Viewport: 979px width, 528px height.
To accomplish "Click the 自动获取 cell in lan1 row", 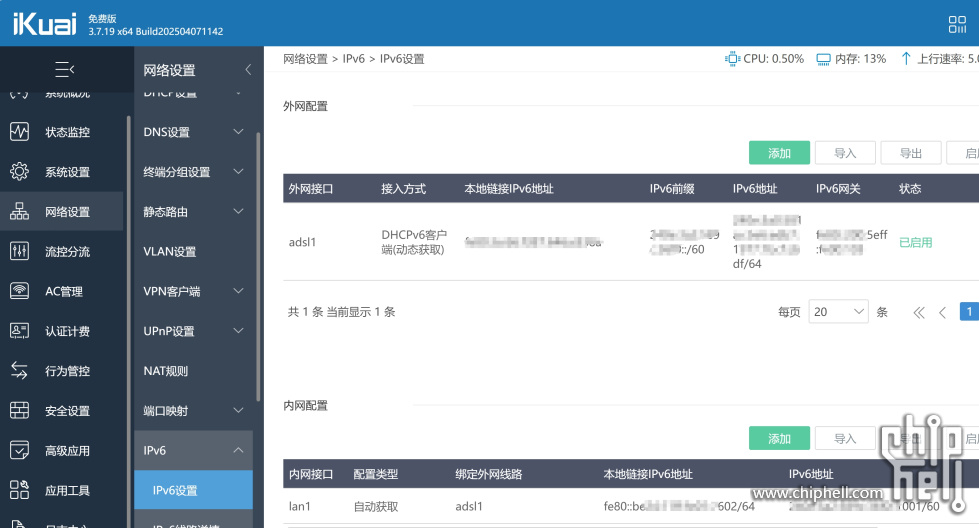I will coord(376,506).
